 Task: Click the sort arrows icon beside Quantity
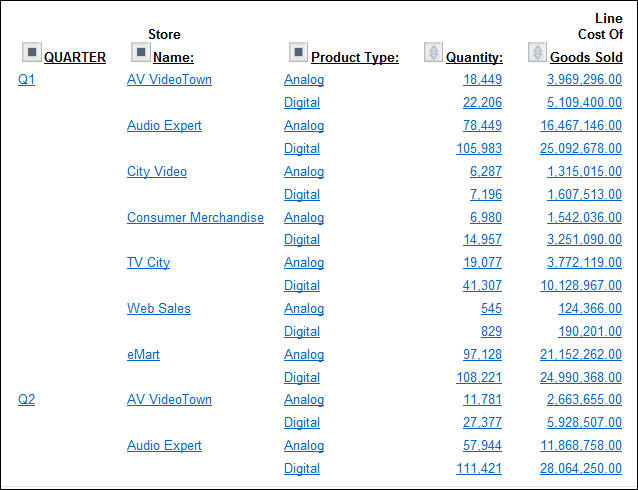433,52
